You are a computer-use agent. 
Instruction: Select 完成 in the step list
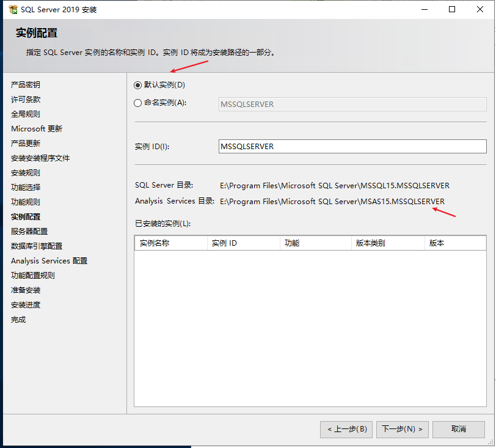coord(18,320)
